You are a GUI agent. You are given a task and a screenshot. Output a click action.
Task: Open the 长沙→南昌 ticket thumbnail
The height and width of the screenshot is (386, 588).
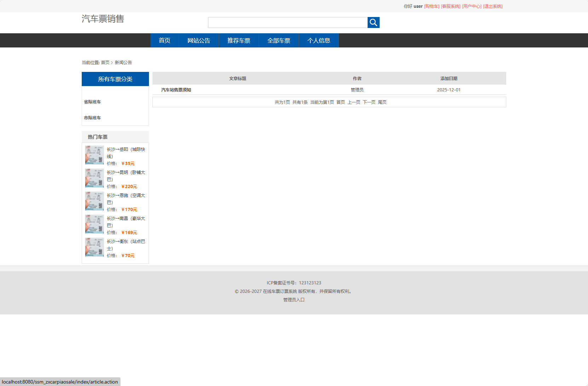coord(94,224)
